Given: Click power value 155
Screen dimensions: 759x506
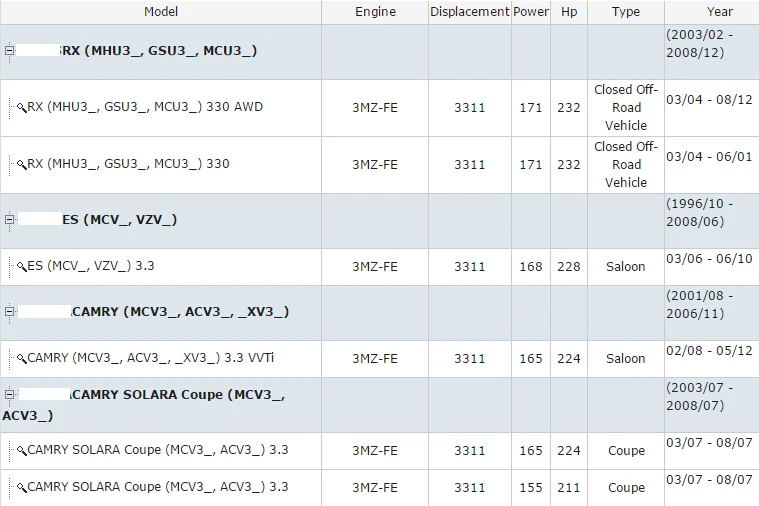Looking at the screenshot, I should click(531, 487).
